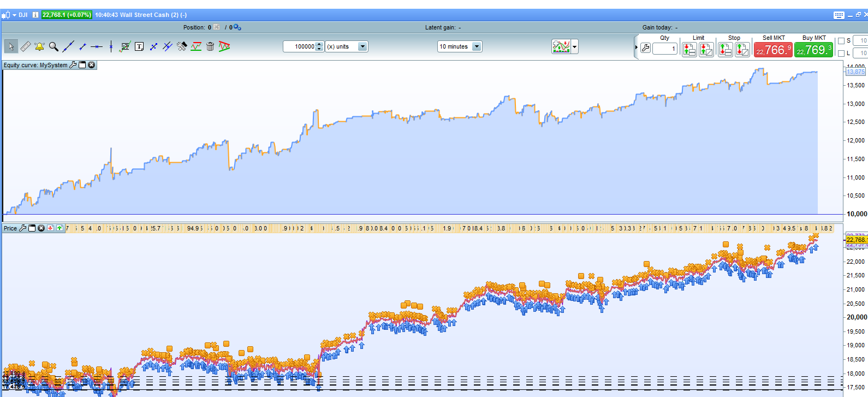
Task: Click the red down arrow in Price panel
Action: 51,228
